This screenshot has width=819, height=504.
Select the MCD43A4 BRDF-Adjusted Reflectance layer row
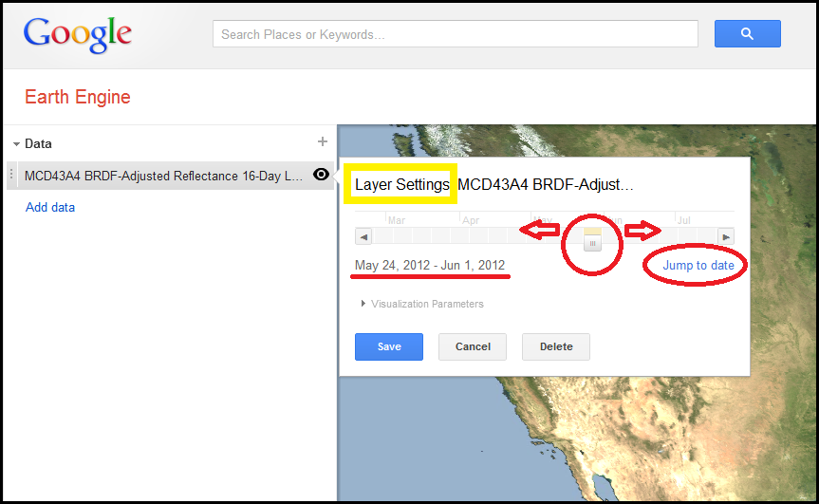170,176
